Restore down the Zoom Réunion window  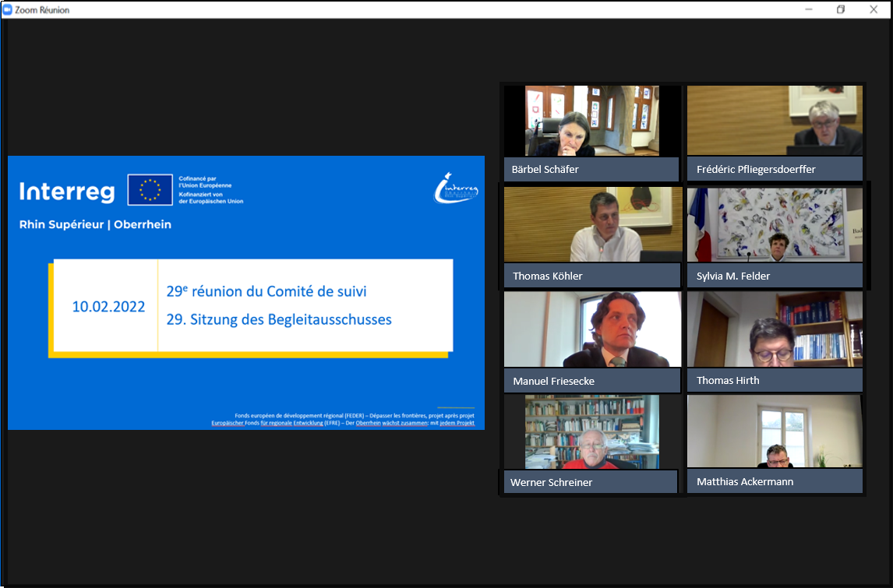coord(841,9)
